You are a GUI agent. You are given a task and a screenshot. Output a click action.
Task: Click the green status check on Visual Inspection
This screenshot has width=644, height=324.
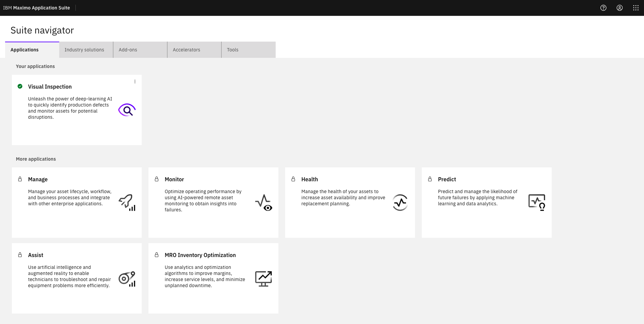point(20,86)
